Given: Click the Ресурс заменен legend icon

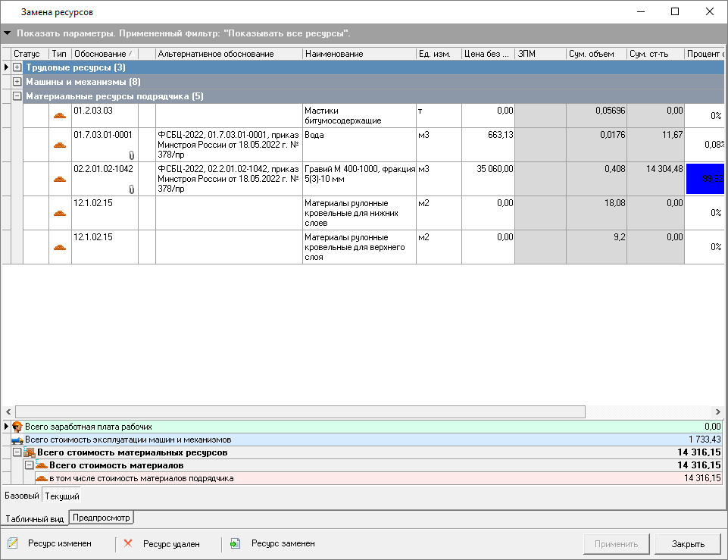Looking at the screenshot, I should (236, 543).
